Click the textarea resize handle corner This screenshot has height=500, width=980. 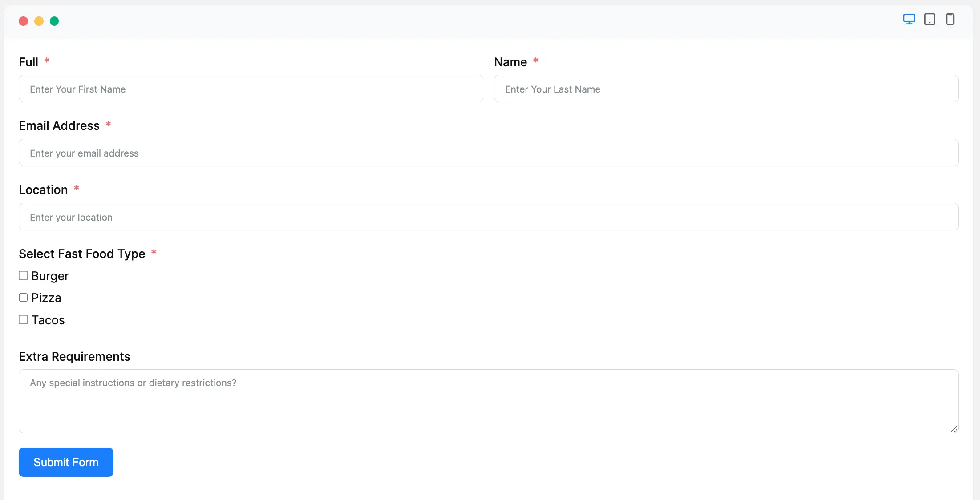coord(954,429)
